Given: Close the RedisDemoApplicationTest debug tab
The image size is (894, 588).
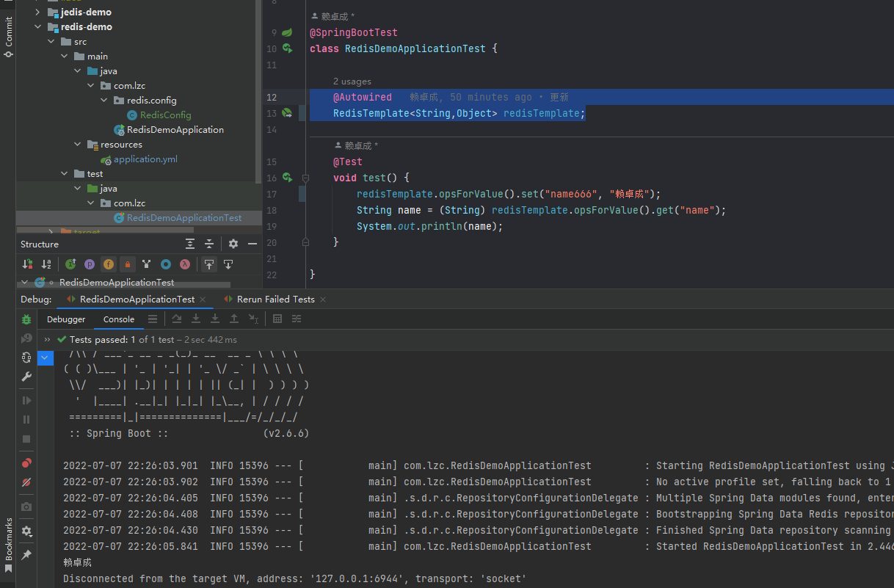Looking at the screenshot, I should click(x=204, y=300).
